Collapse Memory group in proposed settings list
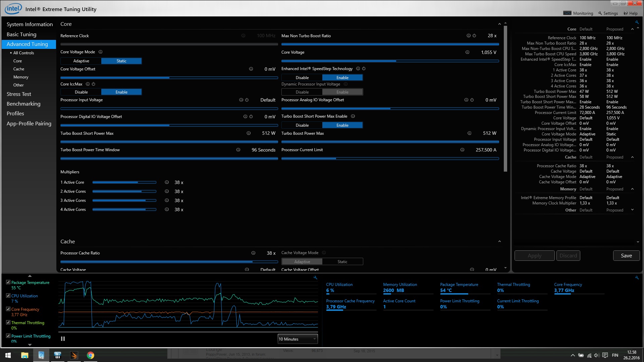The image size is (644, 362). click(x=632, y=189)
